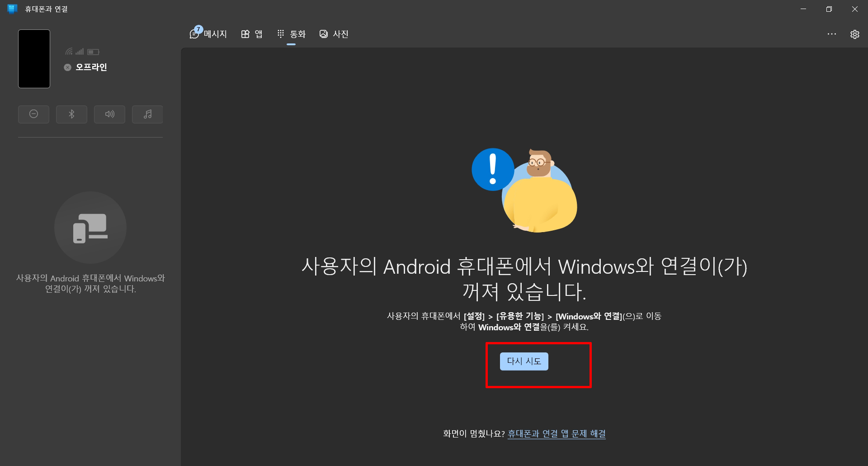
Task: Toggle phone sound volume button
Action: pyautogui.click(x=109, y=114)
